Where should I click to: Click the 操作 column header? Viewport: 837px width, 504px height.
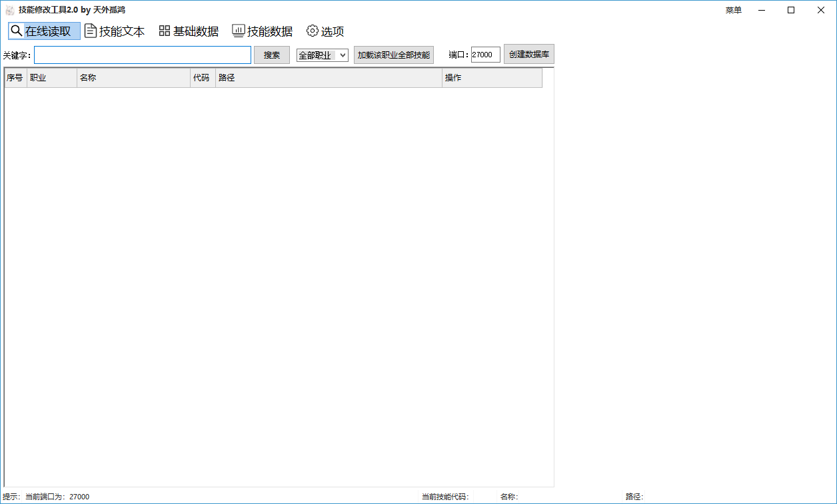(492, 78)
